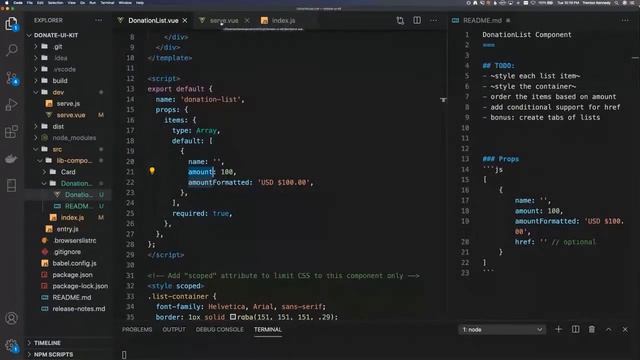
Task: Close the serve.vue tab
Action: point(247,20)
